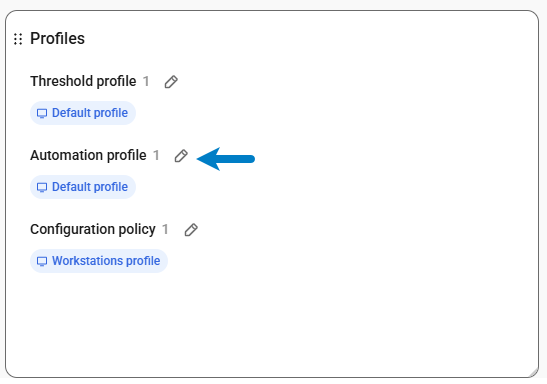
Task: Edit the Configuration policy using pencil icon
Action: (191, 230)
